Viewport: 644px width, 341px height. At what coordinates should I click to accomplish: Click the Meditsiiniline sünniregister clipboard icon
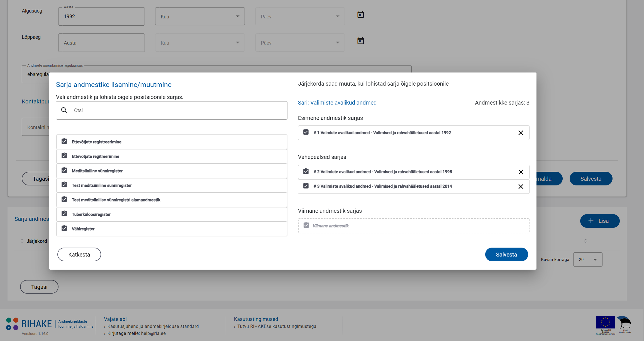click(x=64, y=170)
